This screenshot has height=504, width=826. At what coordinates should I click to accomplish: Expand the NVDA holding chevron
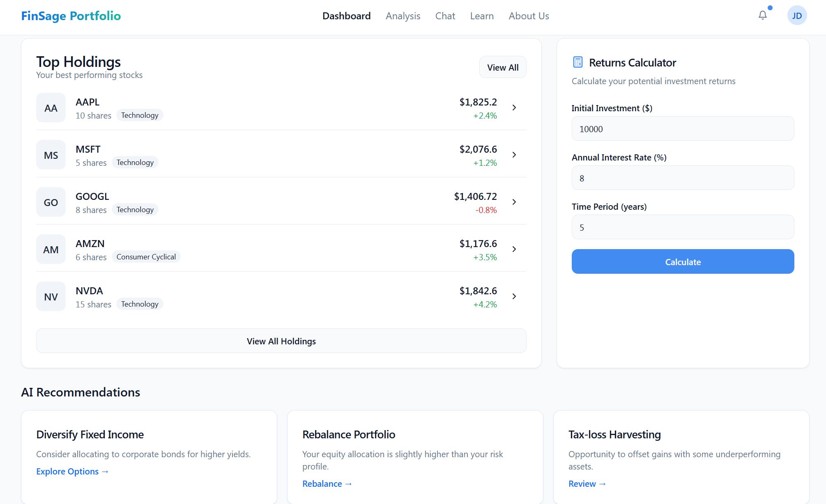514,296
